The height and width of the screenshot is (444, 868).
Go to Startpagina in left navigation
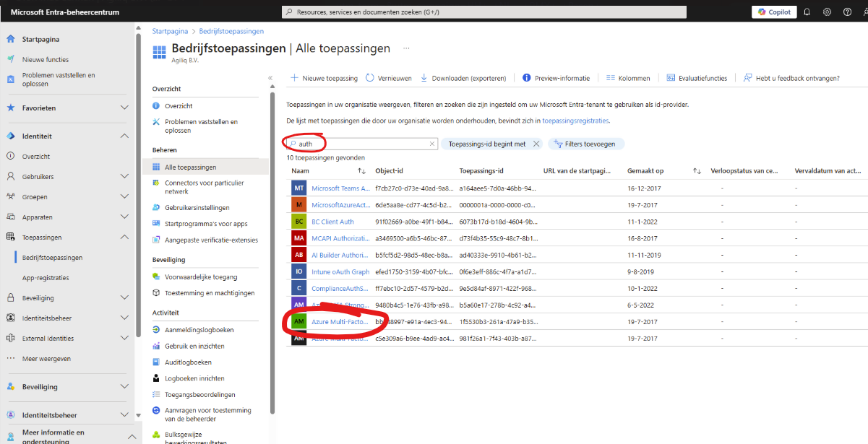tap(41, 39)
